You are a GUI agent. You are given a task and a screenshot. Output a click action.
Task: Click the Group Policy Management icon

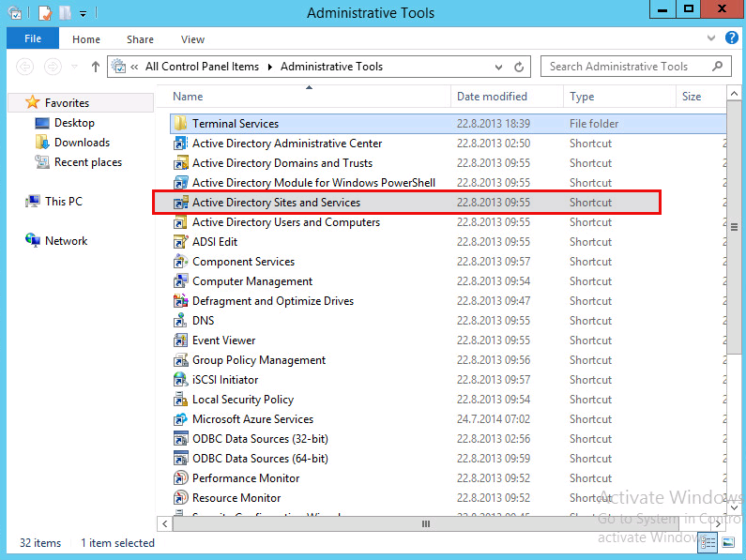pos(180,360)
